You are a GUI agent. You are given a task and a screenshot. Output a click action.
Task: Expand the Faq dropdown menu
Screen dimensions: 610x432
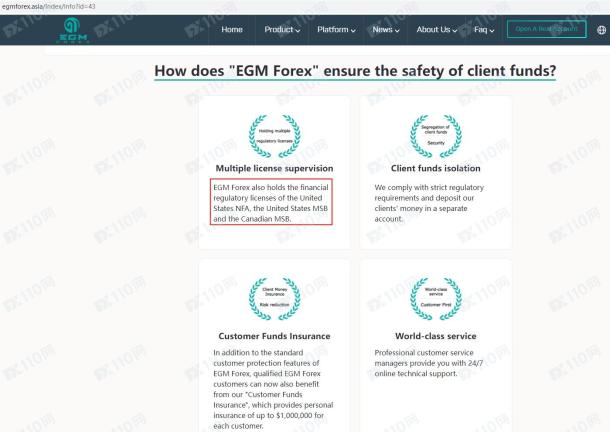click(x=484, y=30)
